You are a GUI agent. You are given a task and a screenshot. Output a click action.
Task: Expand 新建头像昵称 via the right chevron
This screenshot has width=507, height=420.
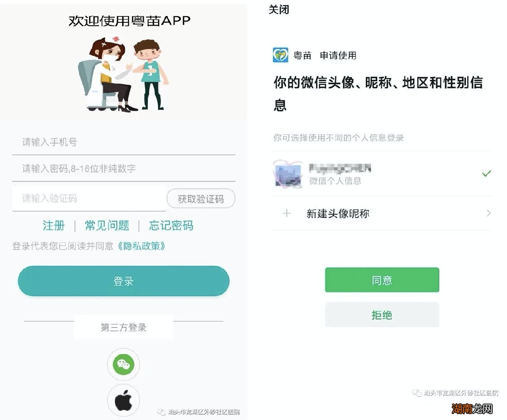pos(489,214)
